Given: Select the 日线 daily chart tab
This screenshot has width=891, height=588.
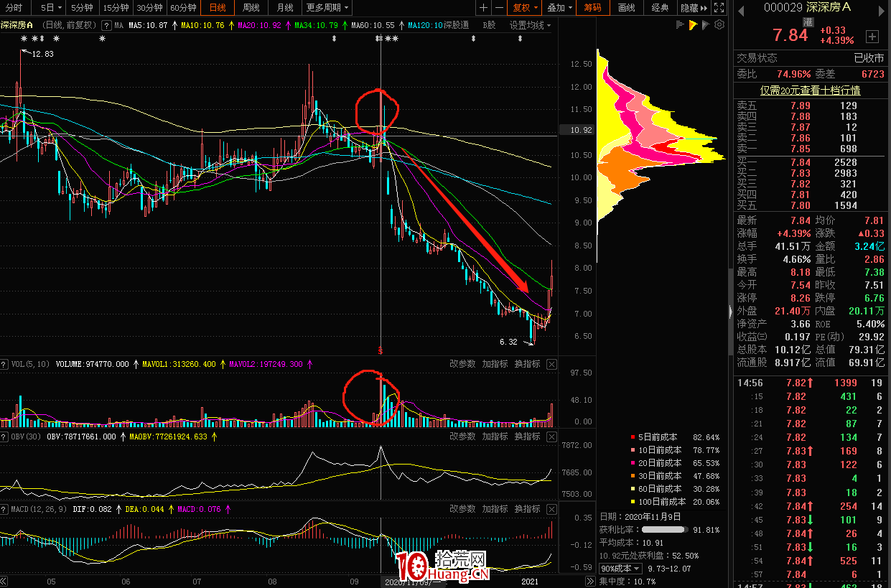Looking at the screenshot, I should click(218, 8).
